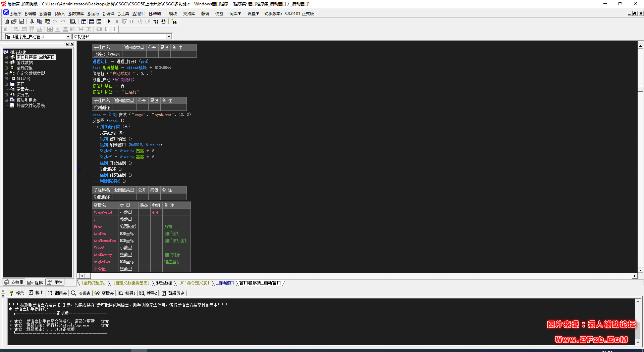Expand the Dll命令 tree node
The image size is (644, 352).
[6, 79]
